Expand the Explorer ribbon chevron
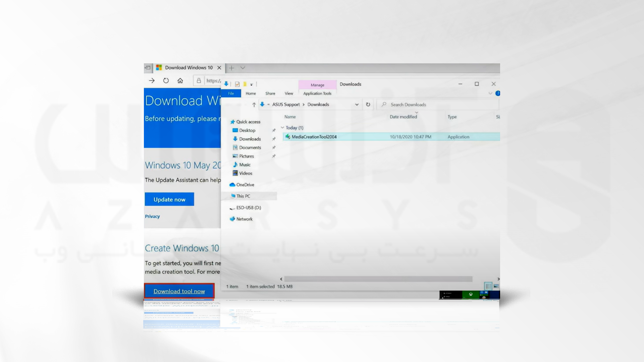The width and height of the screenshot is (644, 362). pos(490,93)
